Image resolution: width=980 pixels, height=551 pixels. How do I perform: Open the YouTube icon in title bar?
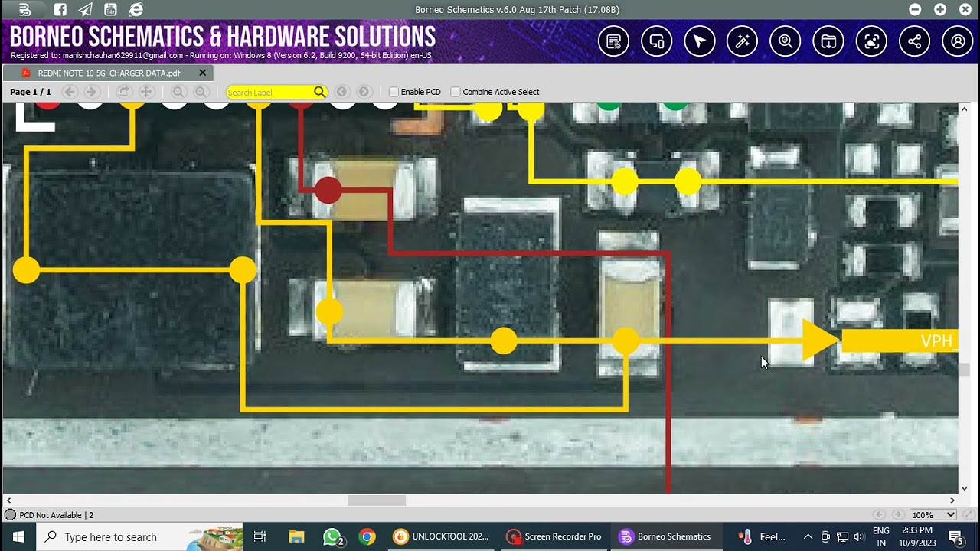pyautogui.click(x=110, y=10)
